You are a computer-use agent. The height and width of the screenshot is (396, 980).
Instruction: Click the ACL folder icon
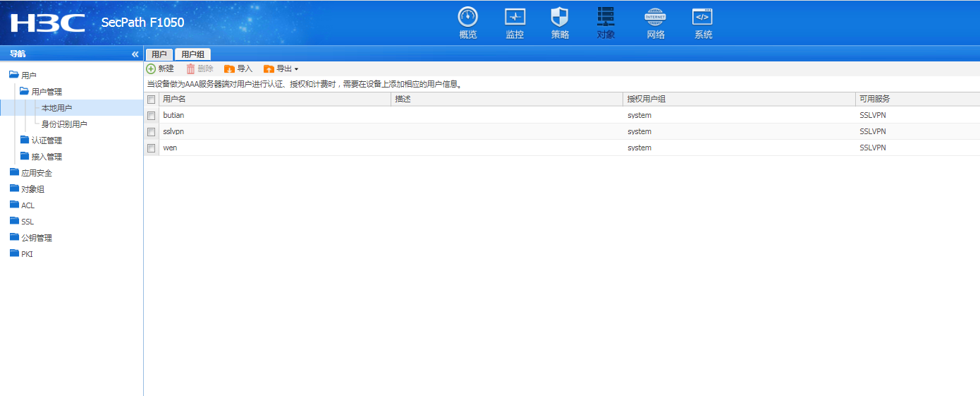pos(14,205)
